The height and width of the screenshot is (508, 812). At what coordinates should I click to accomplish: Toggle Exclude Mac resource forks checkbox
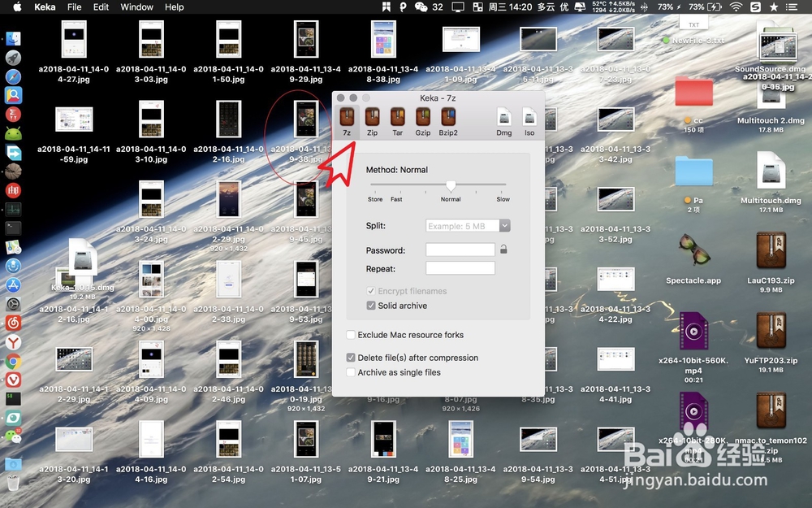point(351,335)
